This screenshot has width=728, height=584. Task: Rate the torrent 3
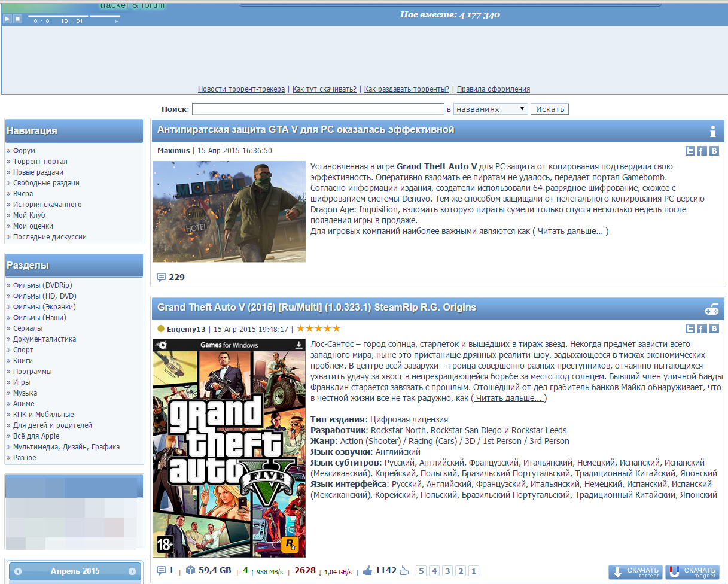447,571
